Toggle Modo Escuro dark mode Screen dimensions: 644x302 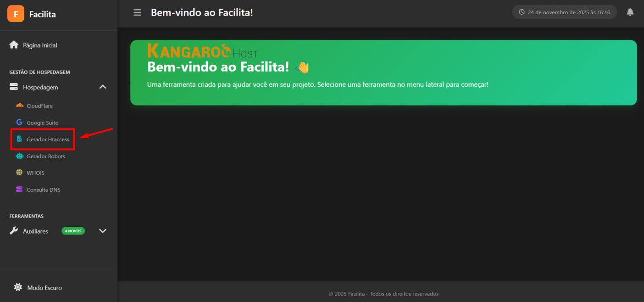(x=38, y=287)
